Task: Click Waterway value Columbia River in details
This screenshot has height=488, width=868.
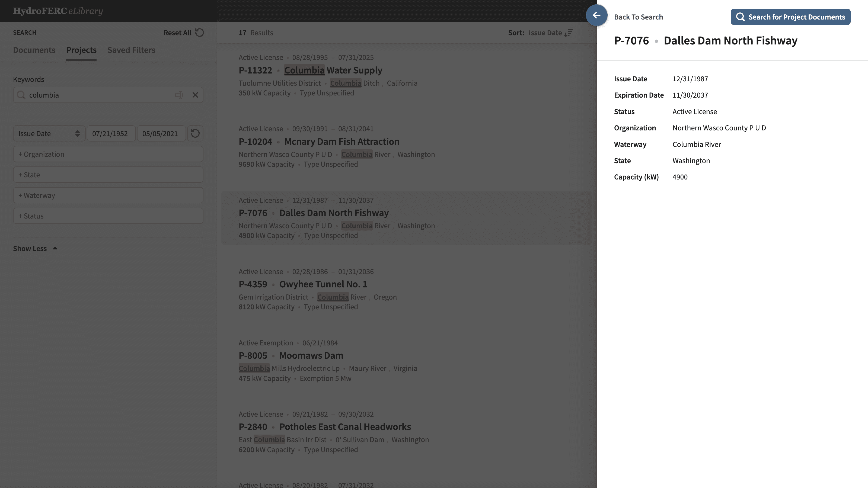Action: click(697, 144)
